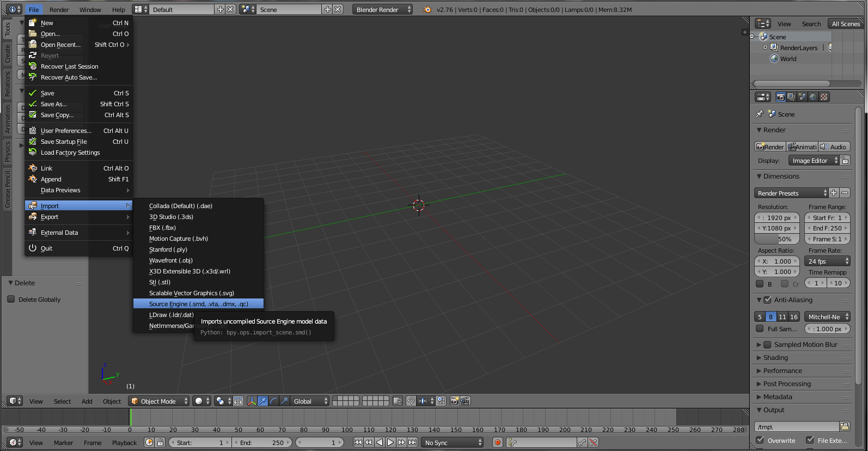Enable the Full Sample checkbox

(x=760, y=328)
